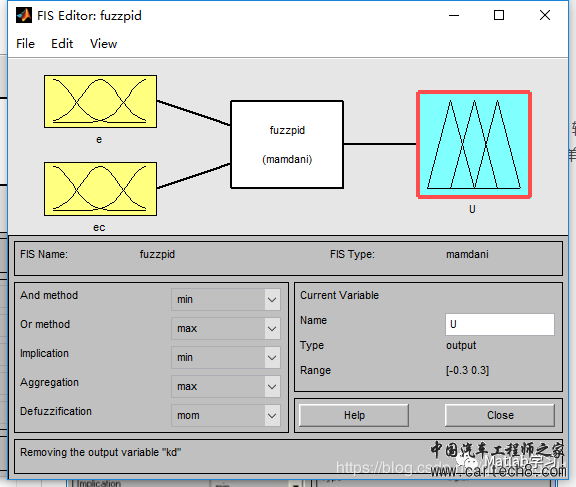Select the yellow input variable block e
The height and width of the screenshot is (487, 576).
coord(100,102)
